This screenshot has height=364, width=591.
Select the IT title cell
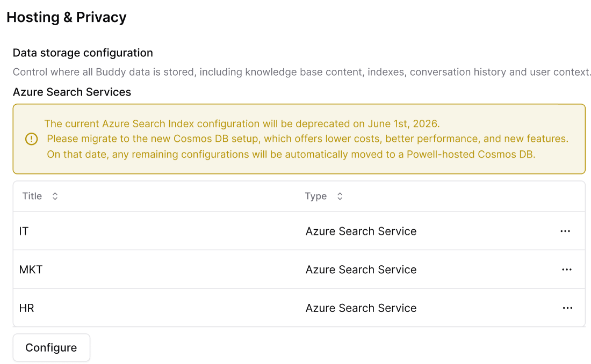(x=24, y=231)
